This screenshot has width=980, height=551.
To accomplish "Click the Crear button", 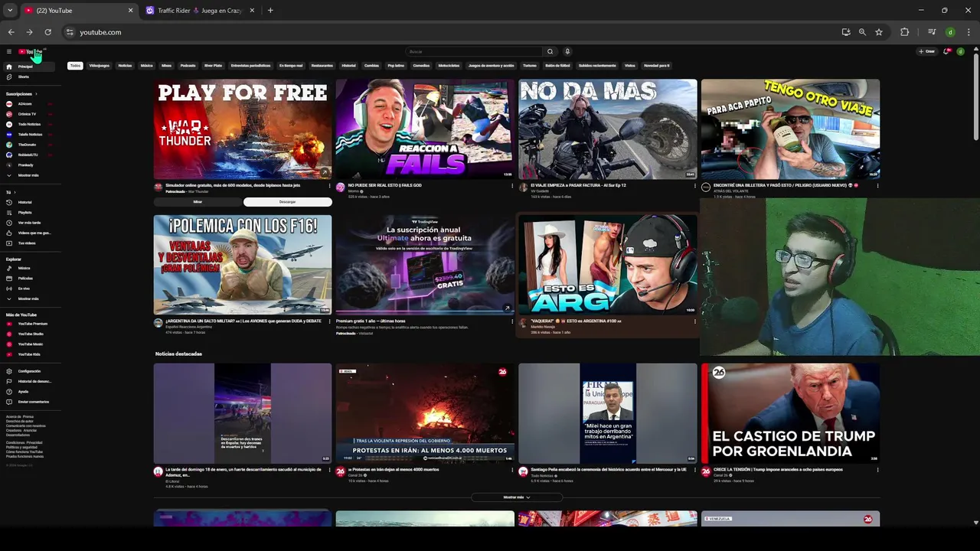I will click(927, 51).
